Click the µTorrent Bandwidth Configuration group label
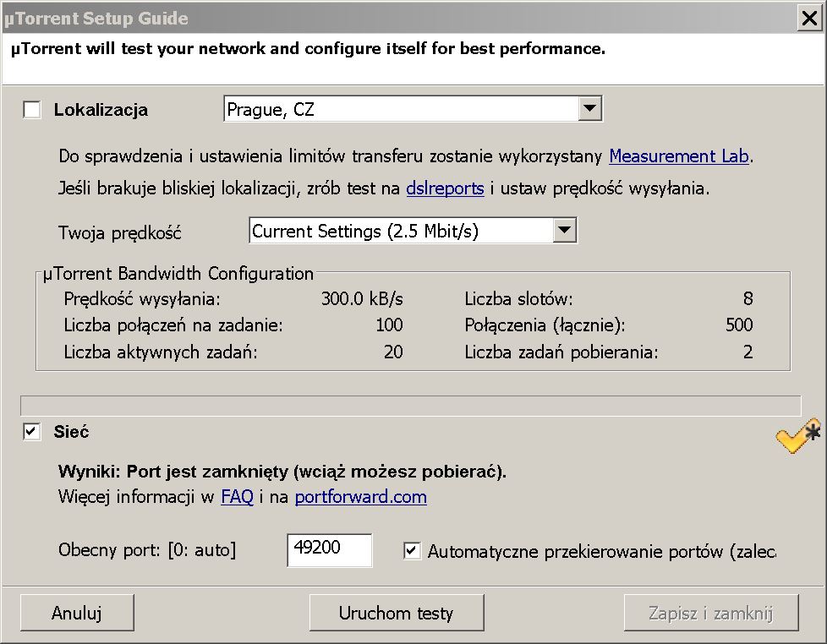 178,274
